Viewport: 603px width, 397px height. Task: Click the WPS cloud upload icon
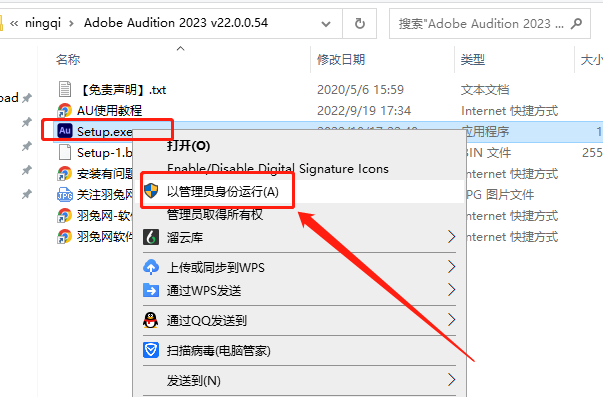[x=151, y=267]
